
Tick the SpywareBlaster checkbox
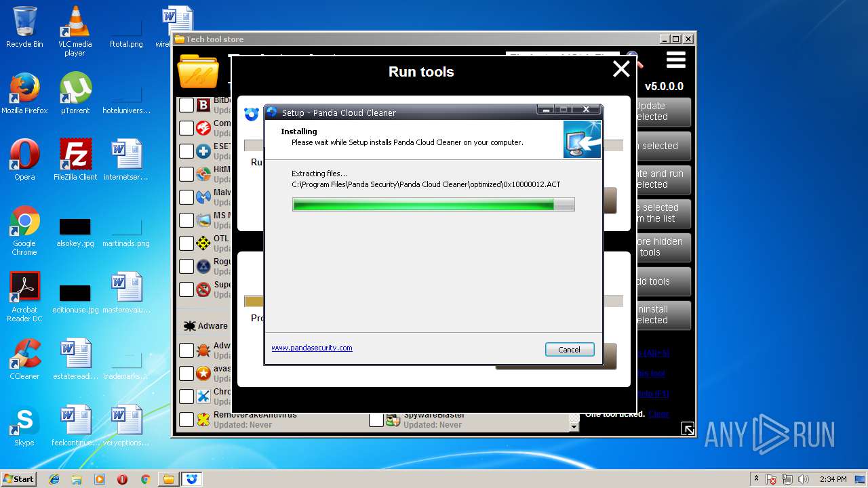376,420
